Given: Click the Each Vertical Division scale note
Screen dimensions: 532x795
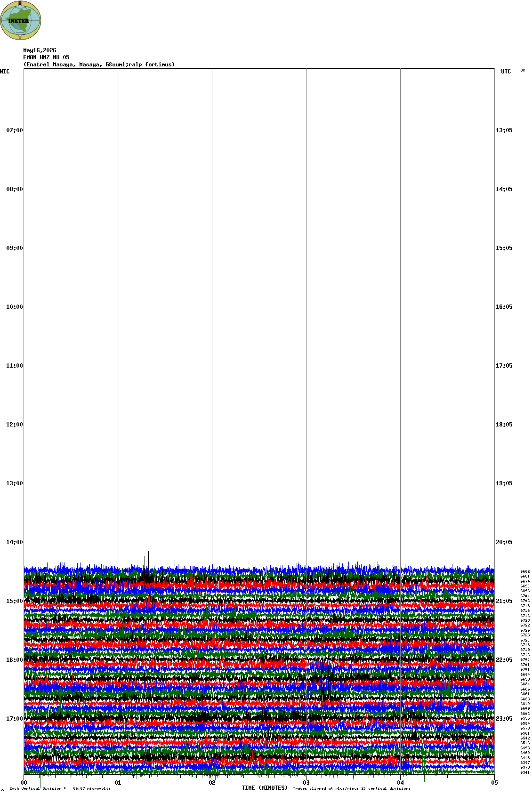Looking at the screenshot, I should 60,788.
